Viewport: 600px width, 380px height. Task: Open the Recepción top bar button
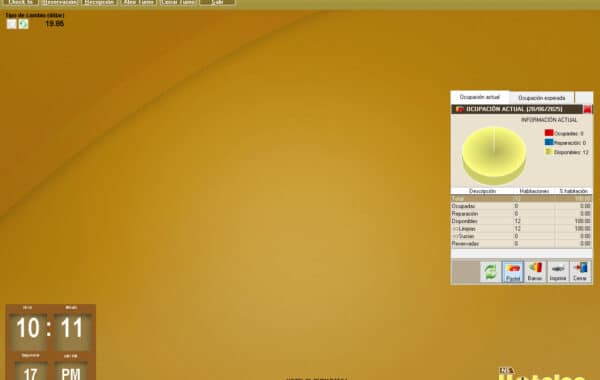click(99, 2)
